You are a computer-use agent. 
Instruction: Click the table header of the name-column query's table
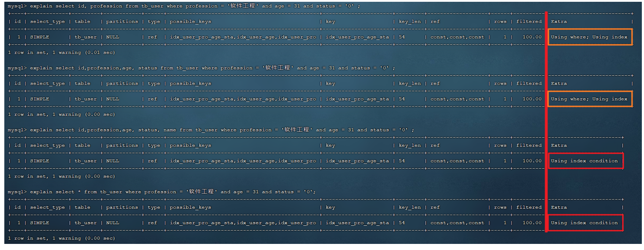[83, 146]
